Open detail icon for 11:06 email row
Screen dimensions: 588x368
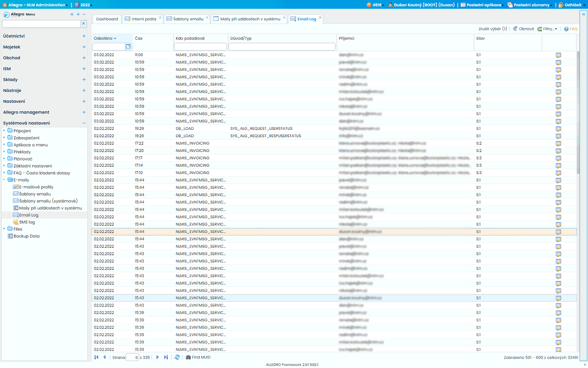[x=558, y=55]
